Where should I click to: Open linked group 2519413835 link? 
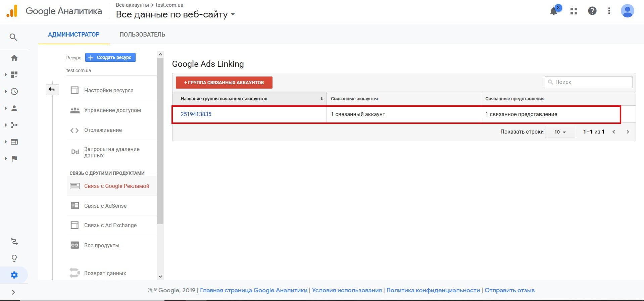tap(196, 114)
